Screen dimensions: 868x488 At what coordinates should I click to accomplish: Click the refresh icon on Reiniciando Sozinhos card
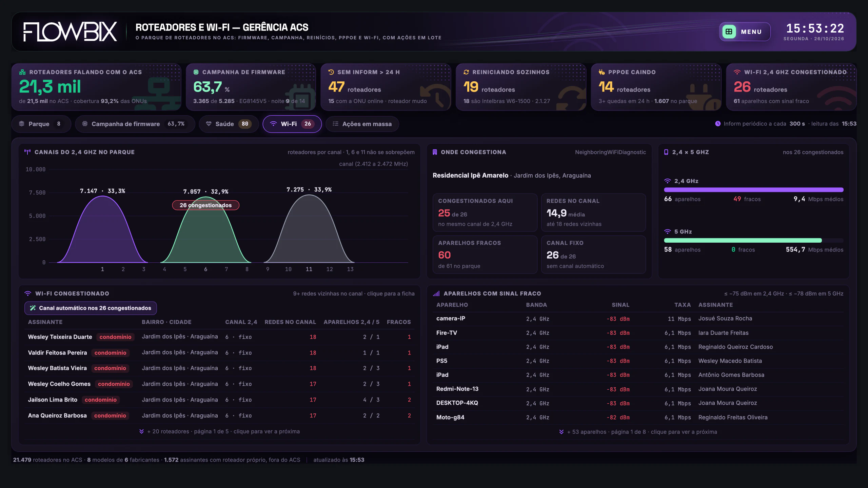click(x=466, y=72)
